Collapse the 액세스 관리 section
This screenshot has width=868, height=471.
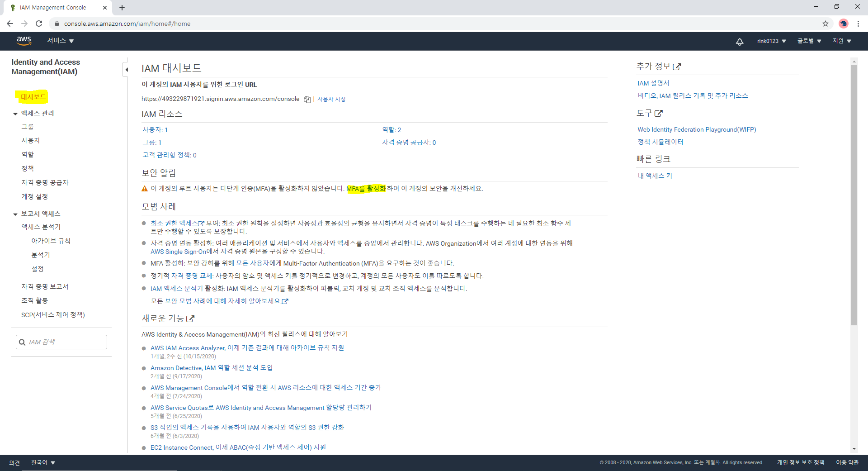click(15, 114)
